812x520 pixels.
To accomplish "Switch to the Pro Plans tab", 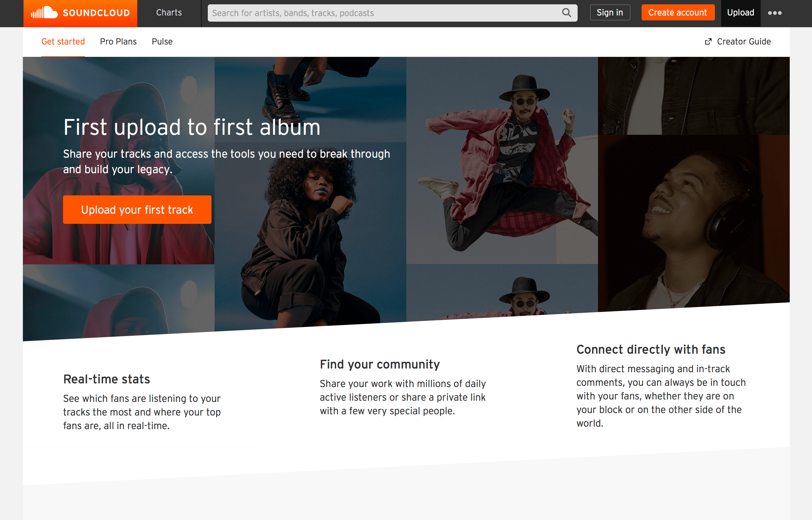I will [x=118, y=41].
